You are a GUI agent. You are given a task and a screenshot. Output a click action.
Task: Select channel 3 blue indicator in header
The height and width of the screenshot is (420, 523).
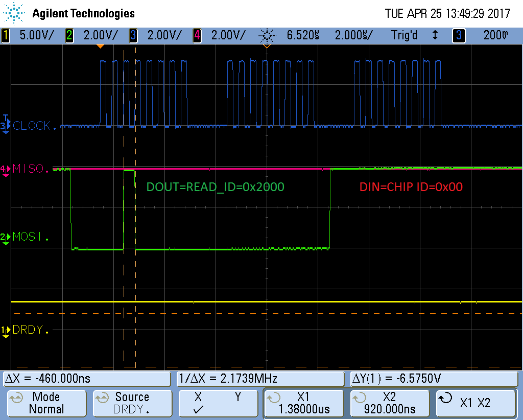[133, 35]
